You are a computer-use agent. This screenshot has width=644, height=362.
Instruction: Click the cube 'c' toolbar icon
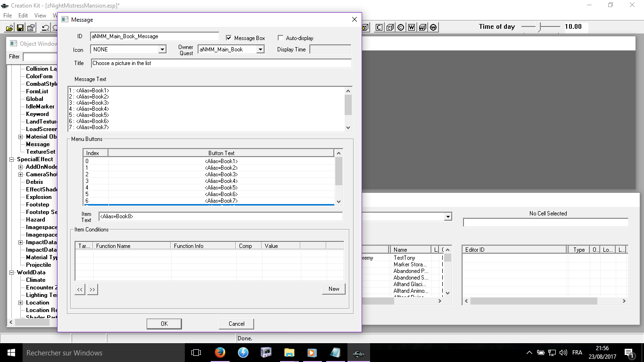389,27
